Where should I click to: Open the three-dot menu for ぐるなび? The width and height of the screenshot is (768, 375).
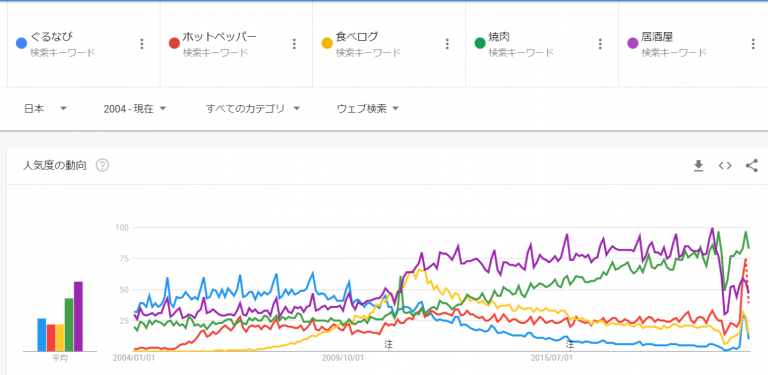(142, 44)
